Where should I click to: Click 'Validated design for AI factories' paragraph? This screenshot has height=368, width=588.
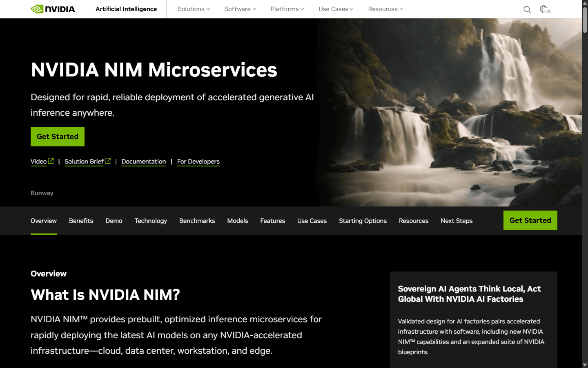[x=471, y=337]
